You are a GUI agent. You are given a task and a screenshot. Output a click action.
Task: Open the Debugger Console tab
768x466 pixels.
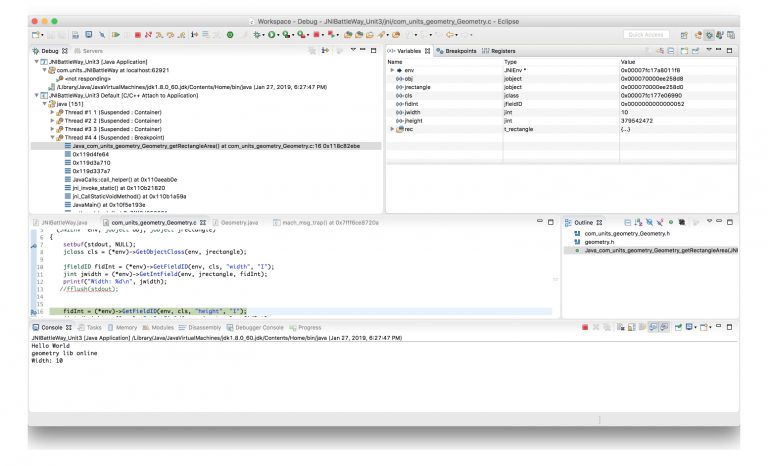255,327
